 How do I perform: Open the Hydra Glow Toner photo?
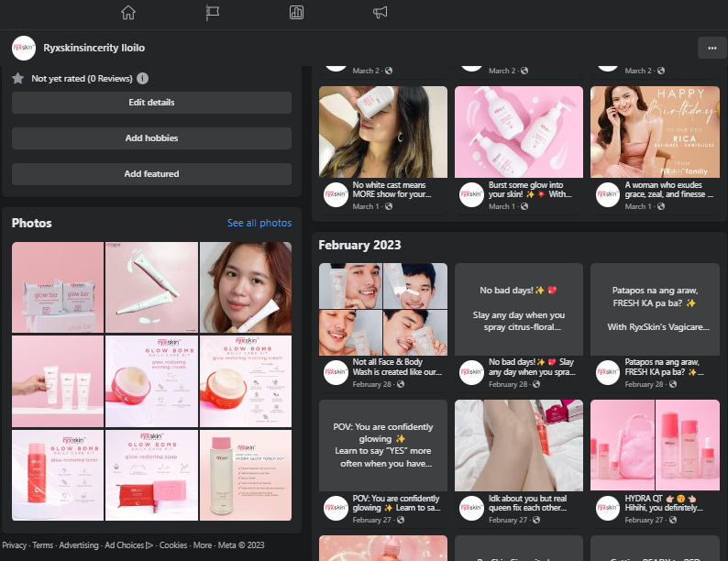246,475
